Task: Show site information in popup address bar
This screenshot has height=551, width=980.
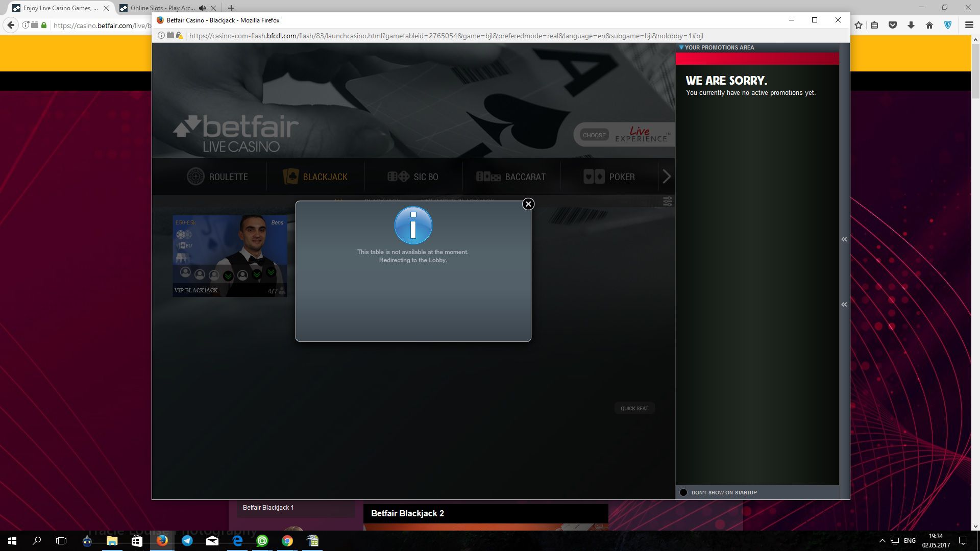Action: [x=161, y=35]
